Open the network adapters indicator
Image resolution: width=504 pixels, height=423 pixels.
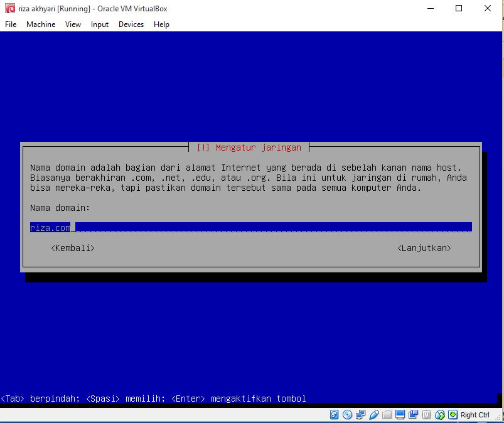pos(360,415)
